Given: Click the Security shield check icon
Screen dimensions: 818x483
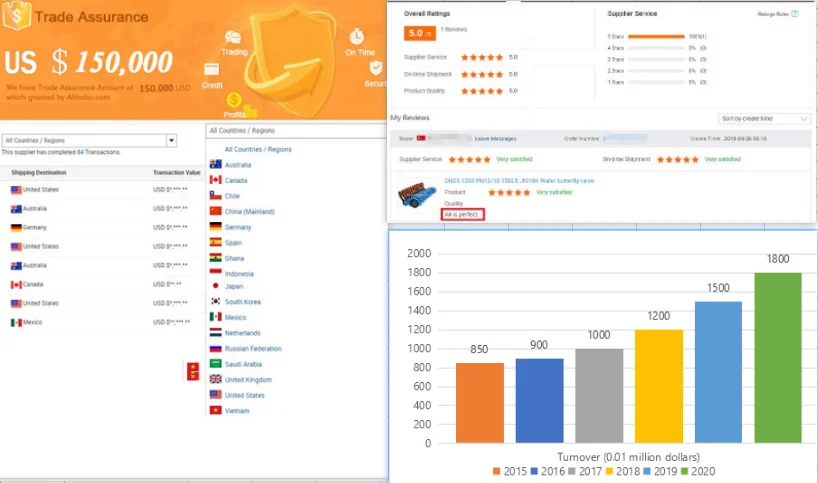Looking at the screenshot, I should tap(376, 68).
